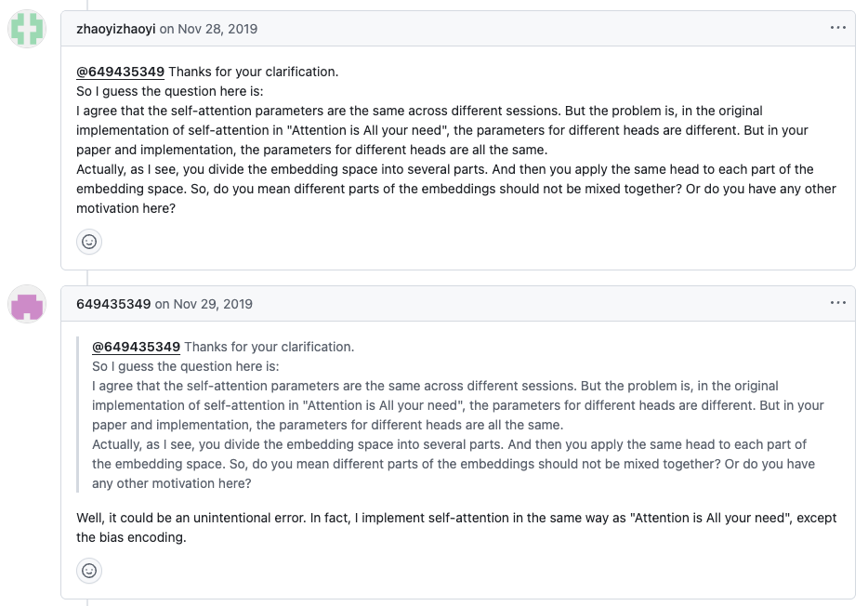
Task: Click quoted line 'any other motivation here?'
Action: tap(172, 483)
